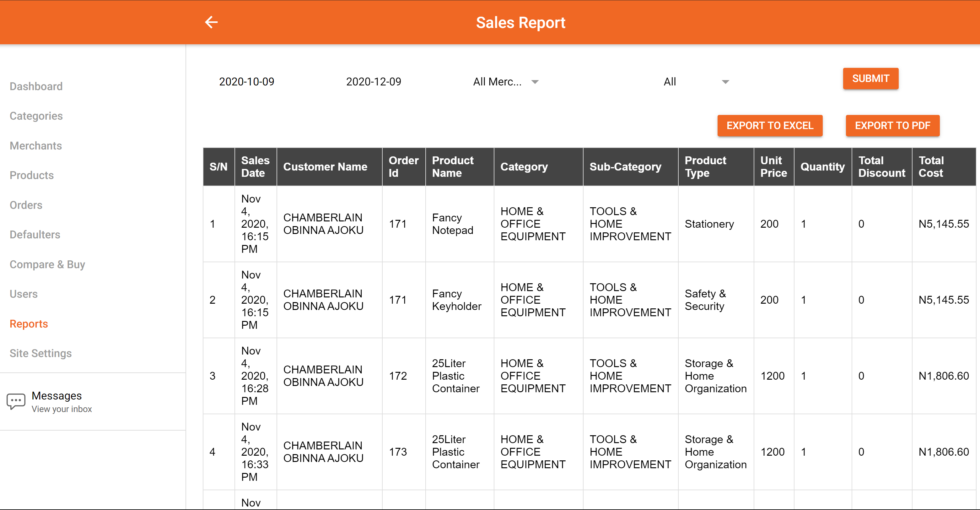Click the start date field 2020-10-09
This screenshot has height=510, width=980.
(x=246, y=81)
